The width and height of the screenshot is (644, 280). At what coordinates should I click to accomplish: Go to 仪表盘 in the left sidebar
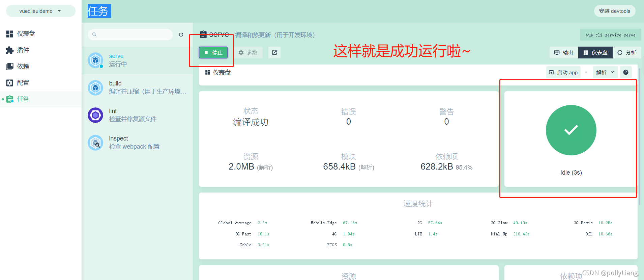point(40,34)
